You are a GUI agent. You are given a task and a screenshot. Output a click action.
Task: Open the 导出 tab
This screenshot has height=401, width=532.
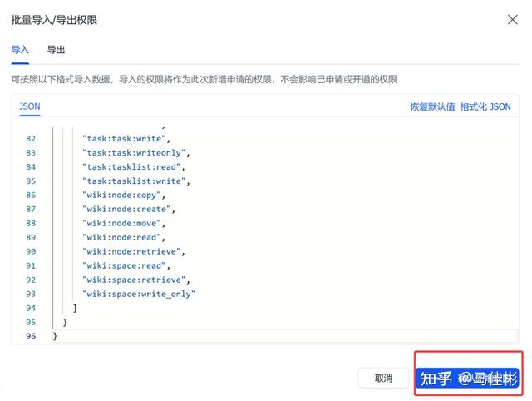point(57,50)
